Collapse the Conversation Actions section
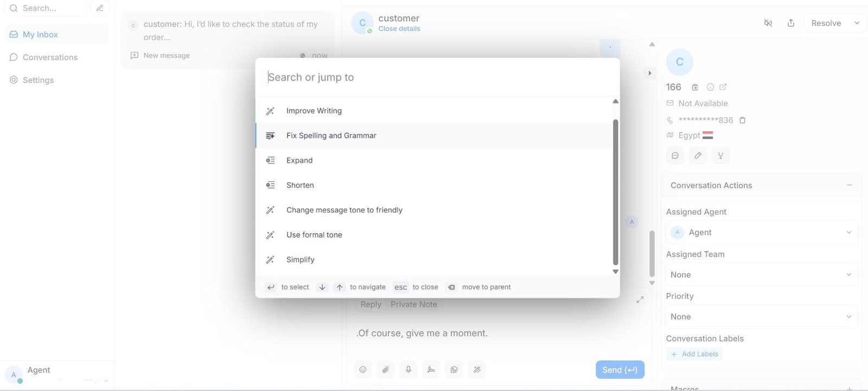 click(x=850, y=185)
